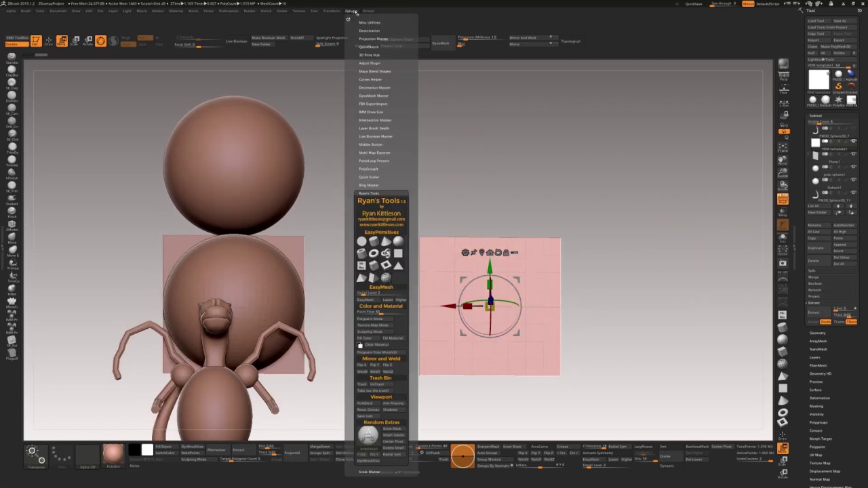Select the Standard brush on left shelf
Image resolution: width=868 pixels, height=488 pixels.
[12, 58]
